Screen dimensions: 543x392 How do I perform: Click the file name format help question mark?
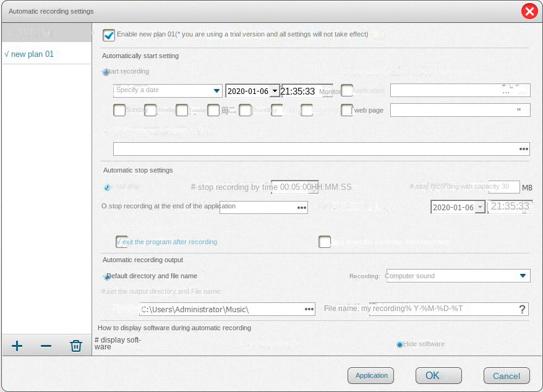point(522,309)
